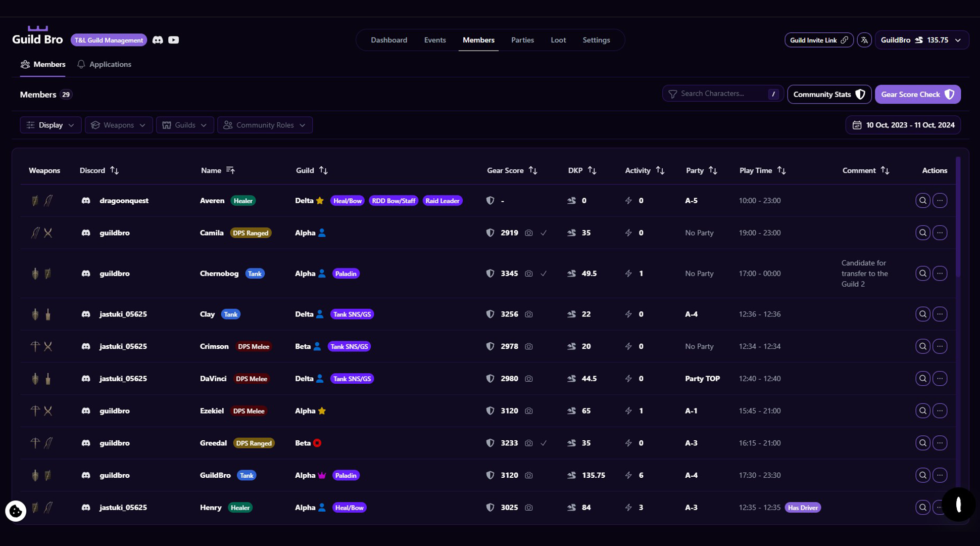Switch to the Parties nav tab
This screenshot has width=980, height=546.
[522, 40]
